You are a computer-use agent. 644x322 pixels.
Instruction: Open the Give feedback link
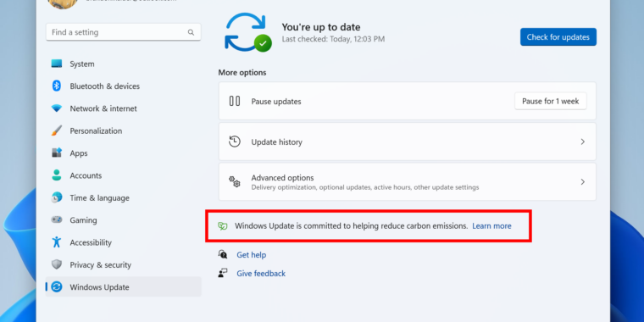tap(261, 273)
